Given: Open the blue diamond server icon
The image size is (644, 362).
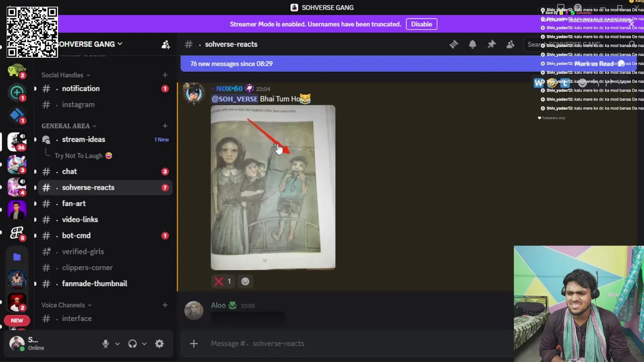Looking at the screenshot, I should [17, 116].
